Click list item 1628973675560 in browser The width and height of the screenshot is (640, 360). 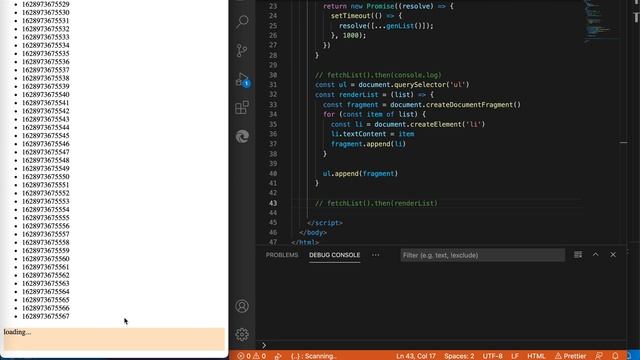pyautogui.click(x=45, y=259)
